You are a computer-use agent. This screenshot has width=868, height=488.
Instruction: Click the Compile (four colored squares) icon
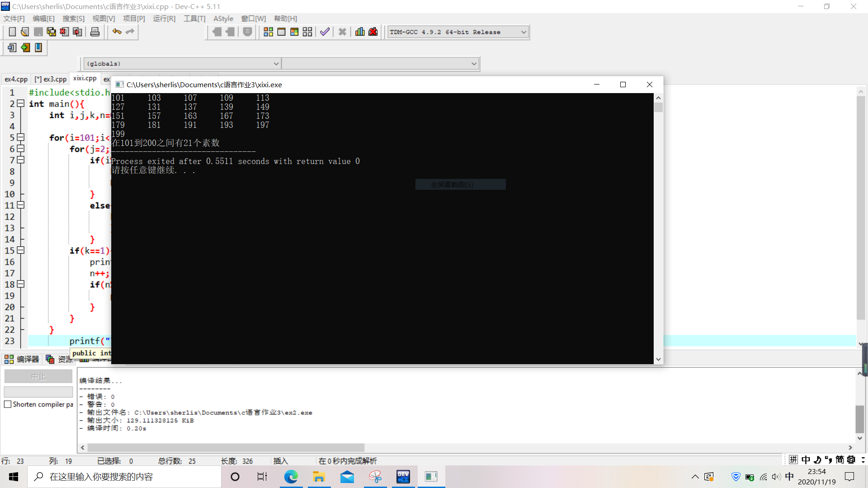(x=268, y=32)
